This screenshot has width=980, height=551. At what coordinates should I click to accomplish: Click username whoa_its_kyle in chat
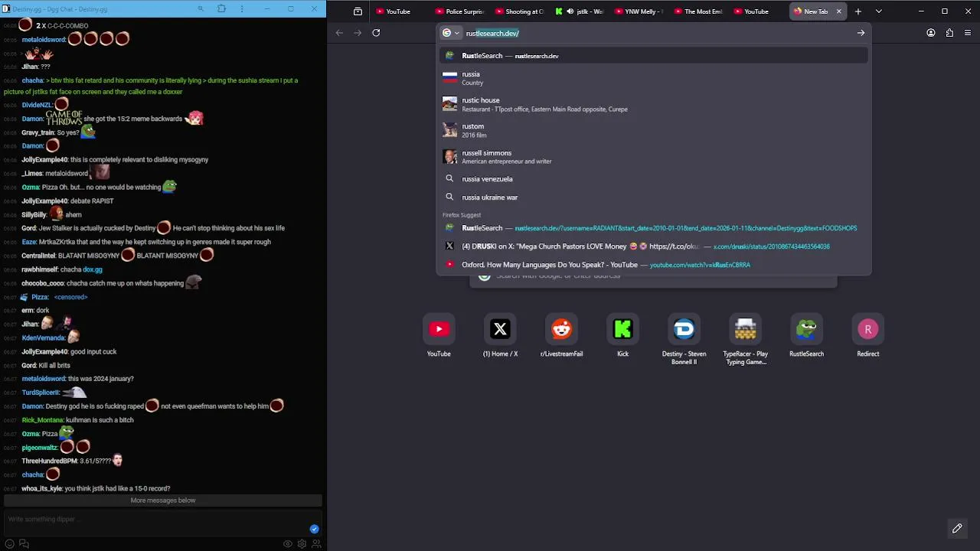tap(41, 488)
